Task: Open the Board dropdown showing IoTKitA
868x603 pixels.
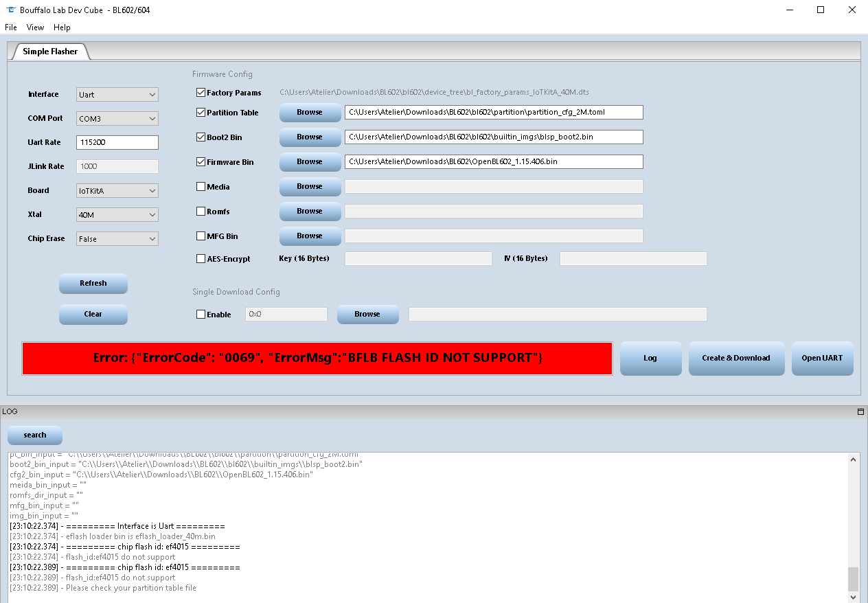Action: [x=117, y=191]
